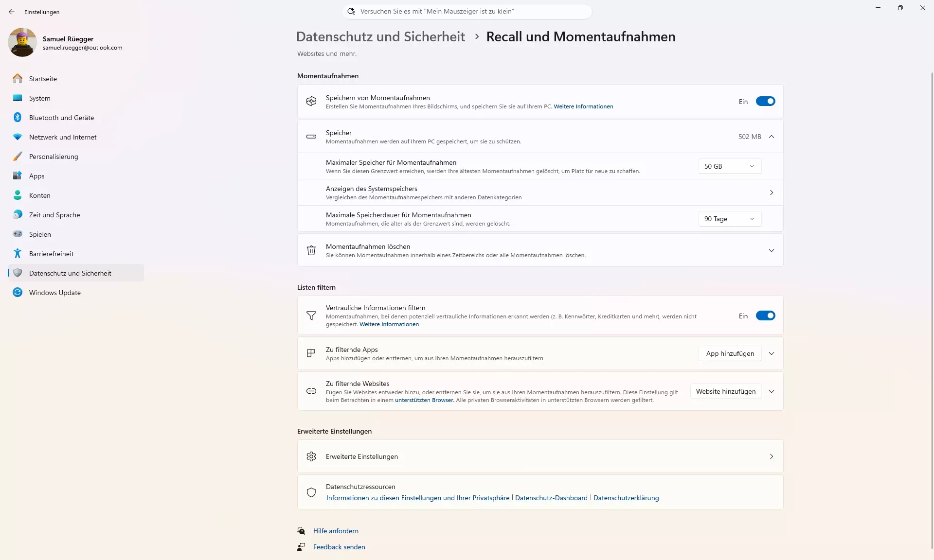This screenshot has width=934, height=560.
Task: Open the Datenschutz-Dashboard link
Action: (x=551, y=498)
